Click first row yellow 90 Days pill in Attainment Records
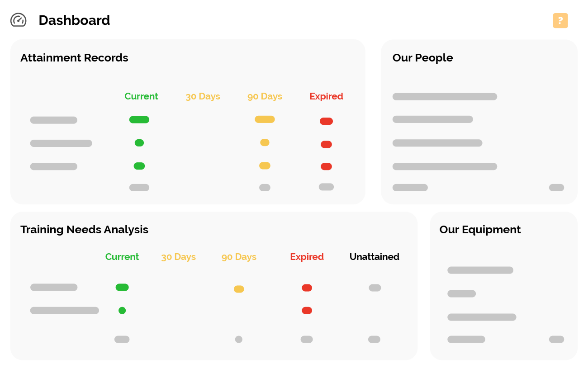588x373 pixels. coord(265,119)
